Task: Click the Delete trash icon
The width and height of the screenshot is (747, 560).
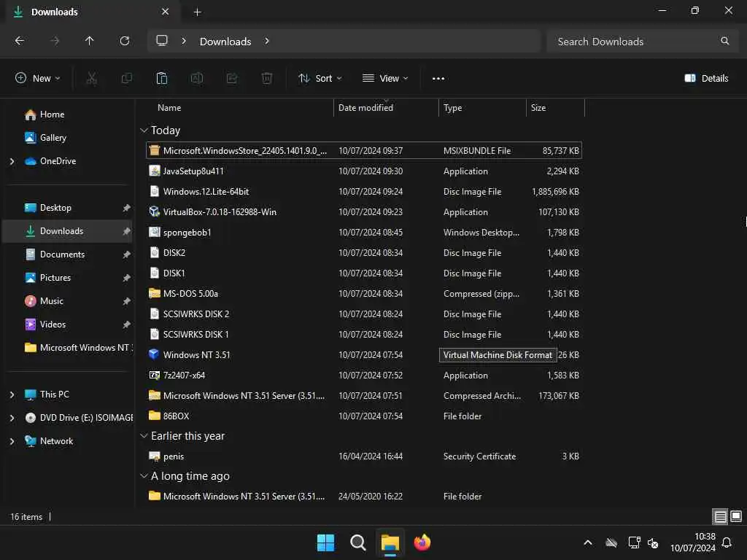Action: tap(267, 78)
